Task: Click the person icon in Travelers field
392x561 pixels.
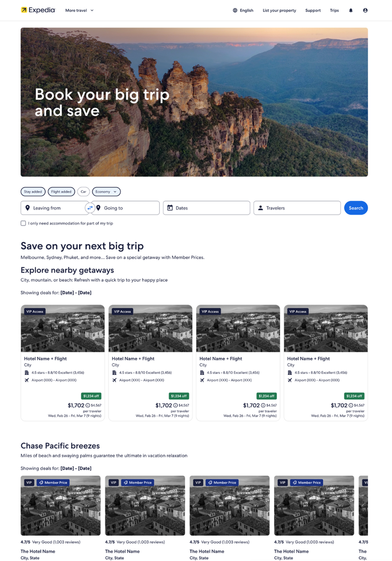Action: pos(260,208)
